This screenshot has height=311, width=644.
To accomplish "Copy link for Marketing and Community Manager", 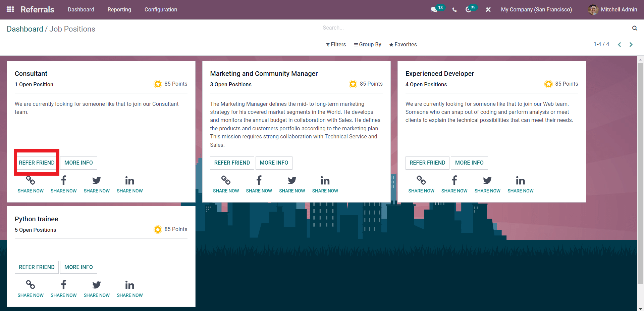I will [x=226, y=180].
